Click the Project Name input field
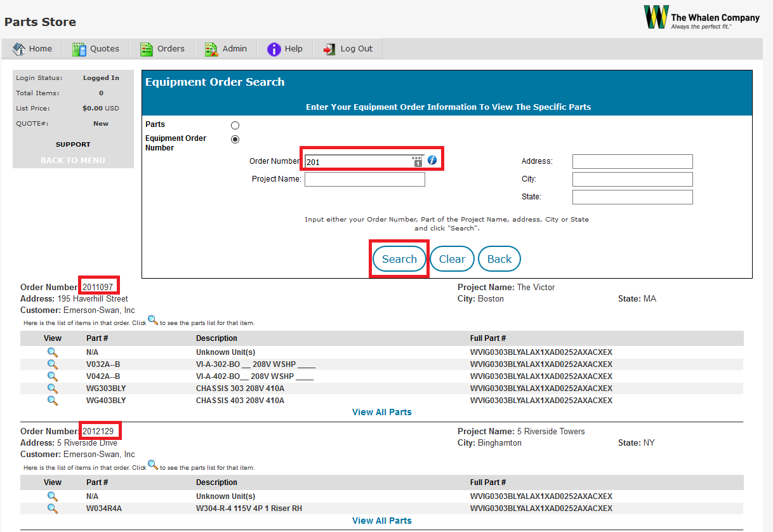 364,180
